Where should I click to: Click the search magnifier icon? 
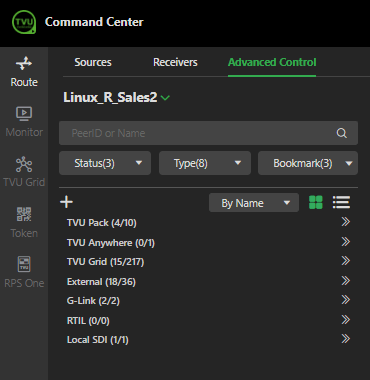tap(342, 133)
